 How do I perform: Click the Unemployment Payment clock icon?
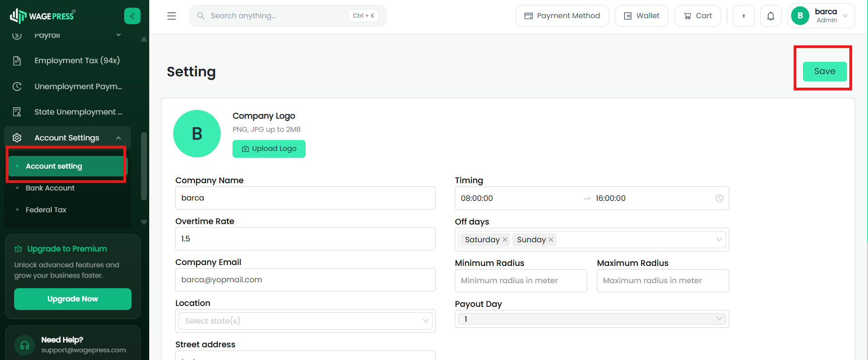(x=17, y=86)
